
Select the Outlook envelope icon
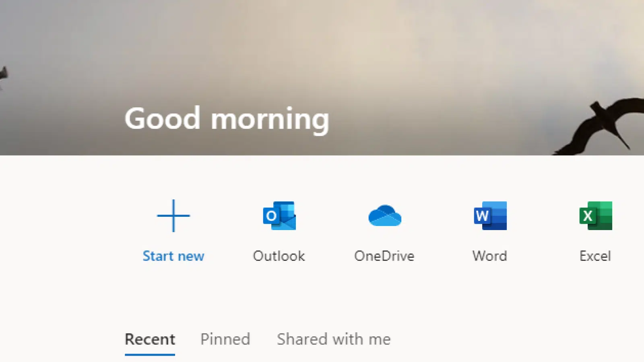279,216
